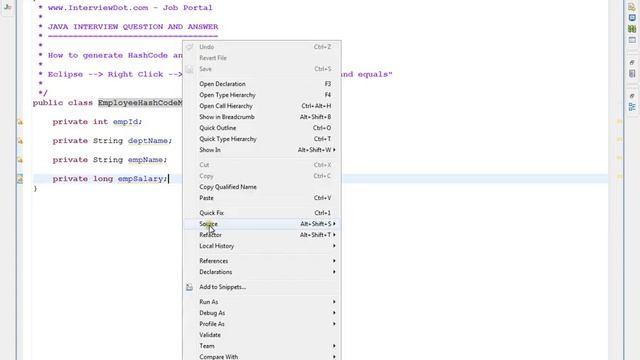This screenshot has width=640, height=360.
Task: Choose Open Declaration from context menu
Action: tap(262, 84)
